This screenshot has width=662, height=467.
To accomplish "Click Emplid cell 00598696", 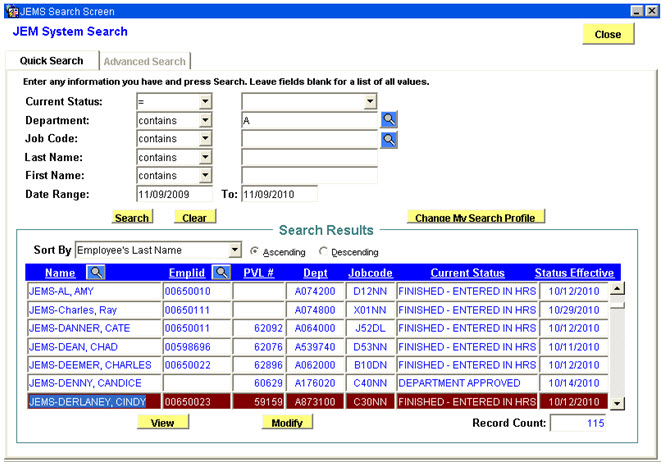I will point(197,347).
